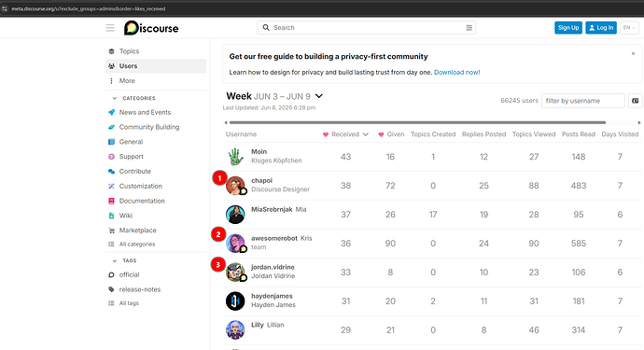Open chapoi's avatar
The height and width of the screenshot is (350, 644).
(x=235, y=186)
